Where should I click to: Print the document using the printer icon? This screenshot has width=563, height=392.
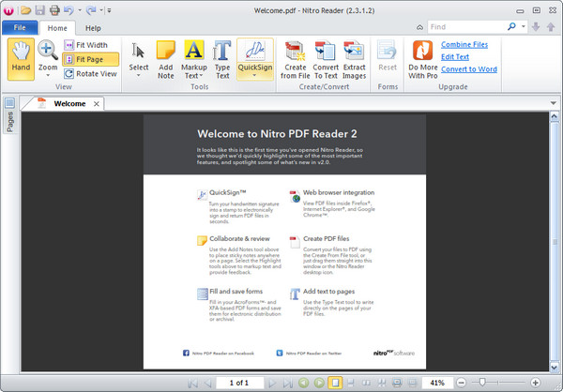click(x=54, y=10)
